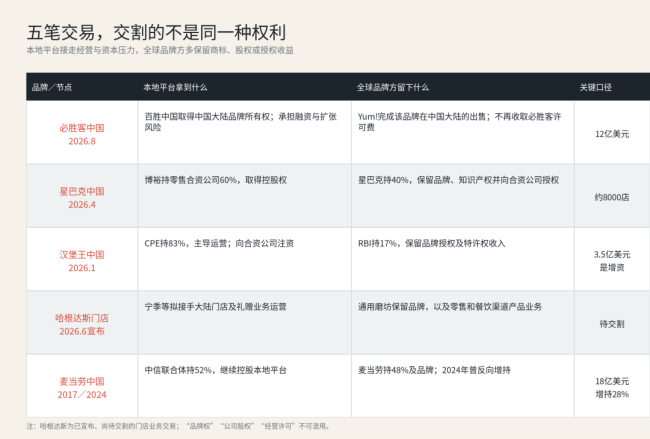
Task: Click the value 约8000店
Action: [612, 197]
